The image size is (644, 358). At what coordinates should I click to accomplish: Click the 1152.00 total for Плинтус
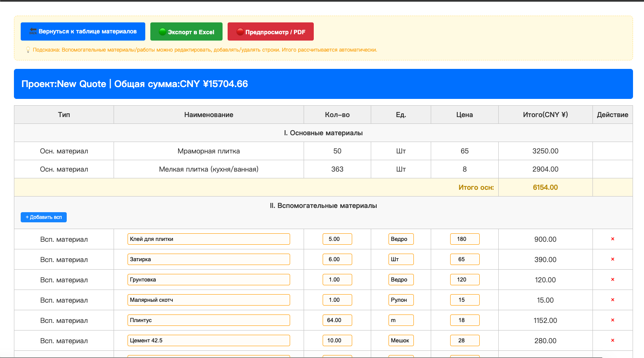545,320
